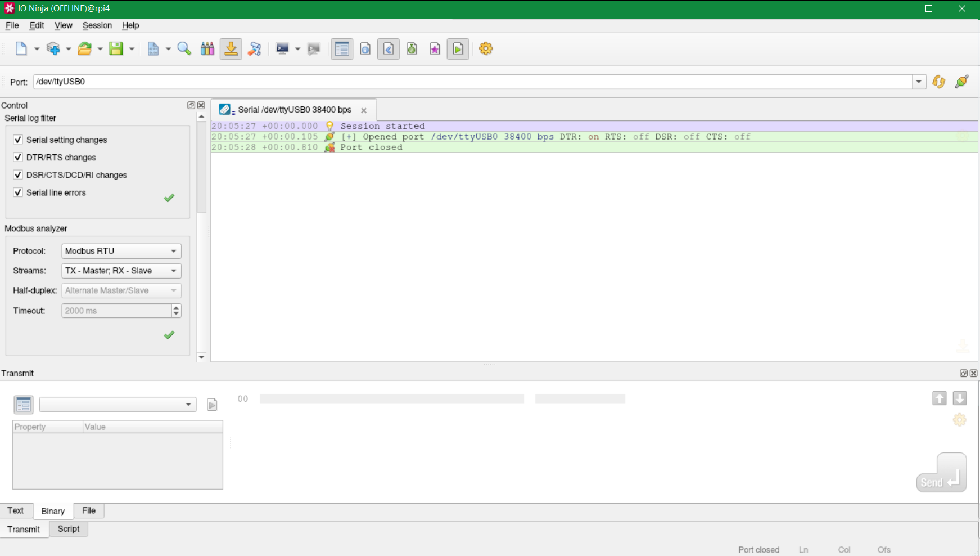This screenshot has height=556, width=980.
Task: Switch to the Script tab
Action: coord(69,529)
